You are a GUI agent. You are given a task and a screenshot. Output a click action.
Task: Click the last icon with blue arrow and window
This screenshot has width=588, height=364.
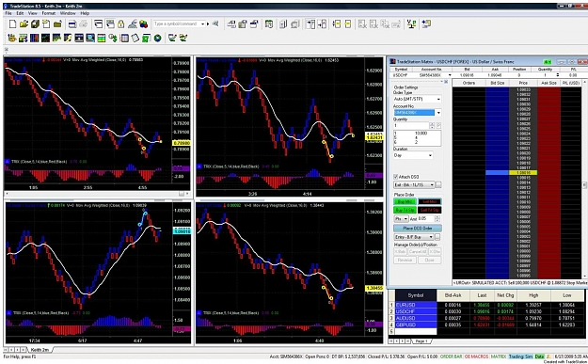coord(426,24)
